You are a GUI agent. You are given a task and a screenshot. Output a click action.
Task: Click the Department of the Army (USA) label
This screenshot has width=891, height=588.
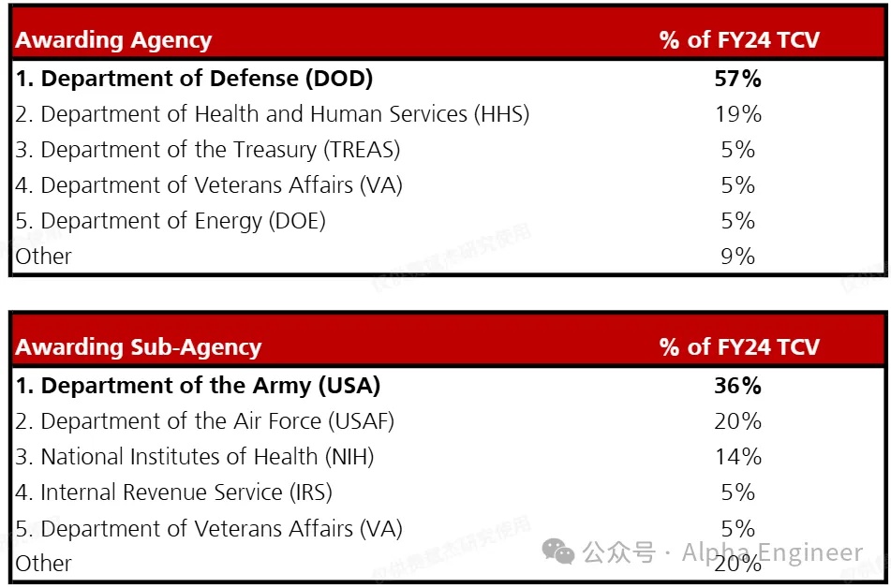coord(198,386)
